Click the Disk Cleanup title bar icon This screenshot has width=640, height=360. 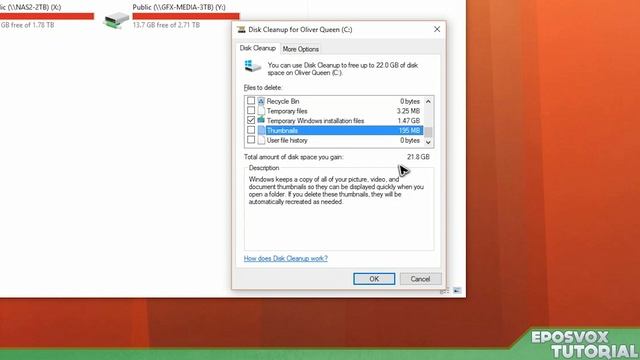[x=241, y=29]
